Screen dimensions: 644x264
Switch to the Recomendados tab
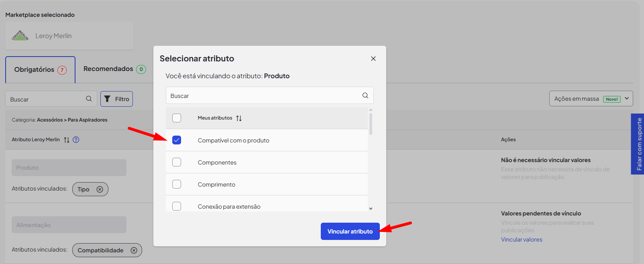click(x=114, y=69)
